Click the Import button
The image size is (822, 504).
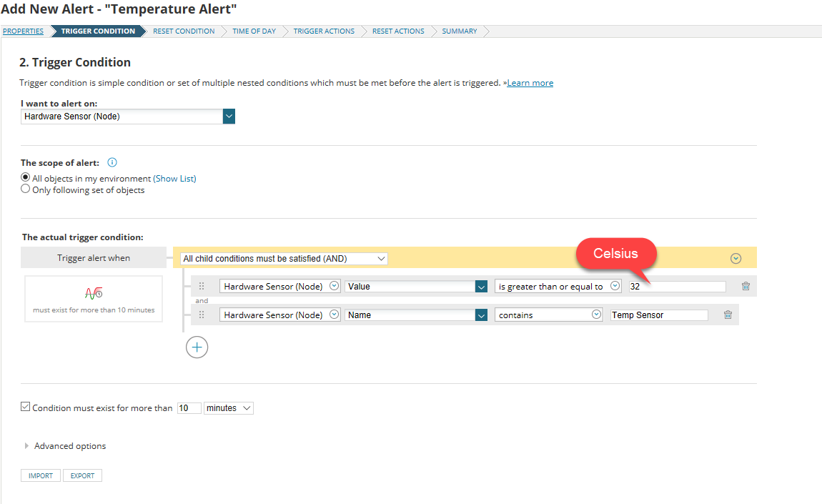41,475
